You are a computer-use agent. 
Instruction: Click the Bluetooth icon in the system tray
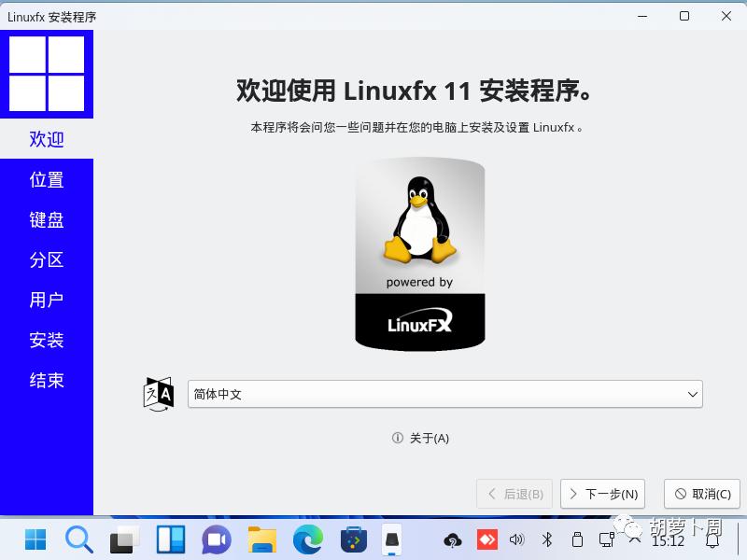tap(547, 539)
